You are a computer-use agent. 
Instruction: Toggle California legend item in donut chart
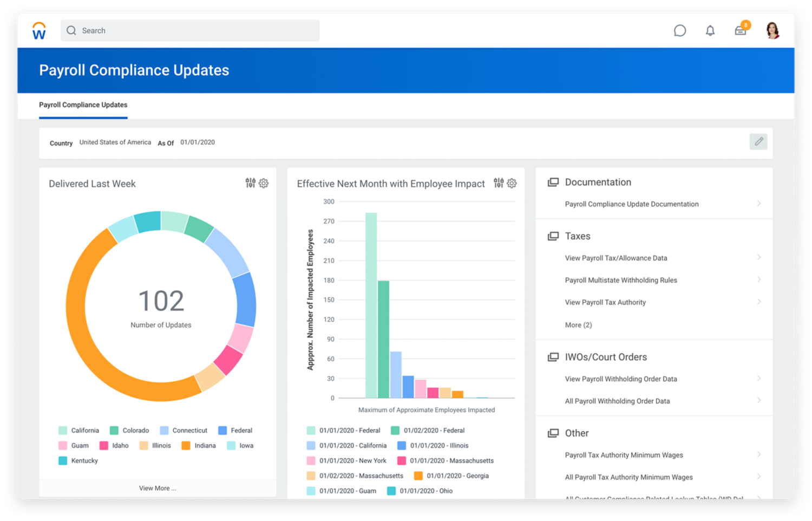(x=79, y=431)
